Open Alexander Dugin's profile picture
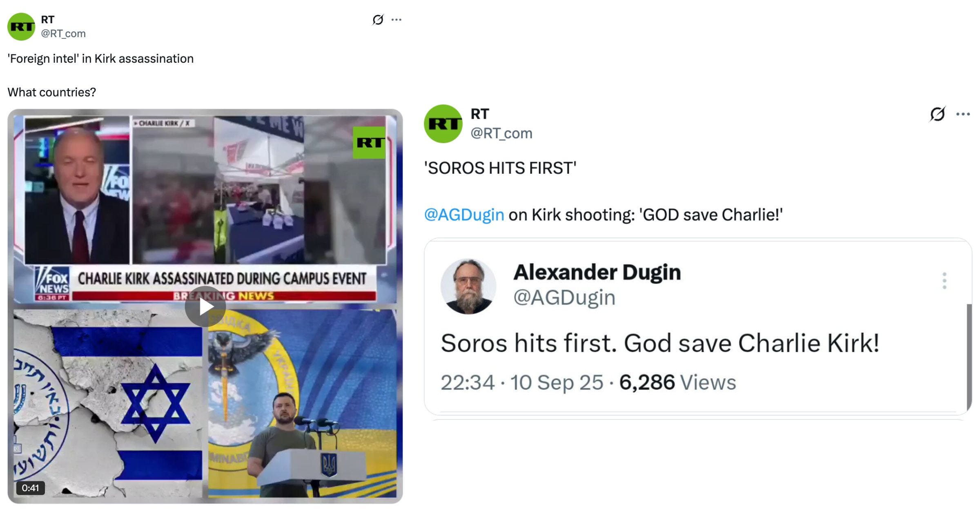This screenshot has height=514, width=980. point(468,286)
